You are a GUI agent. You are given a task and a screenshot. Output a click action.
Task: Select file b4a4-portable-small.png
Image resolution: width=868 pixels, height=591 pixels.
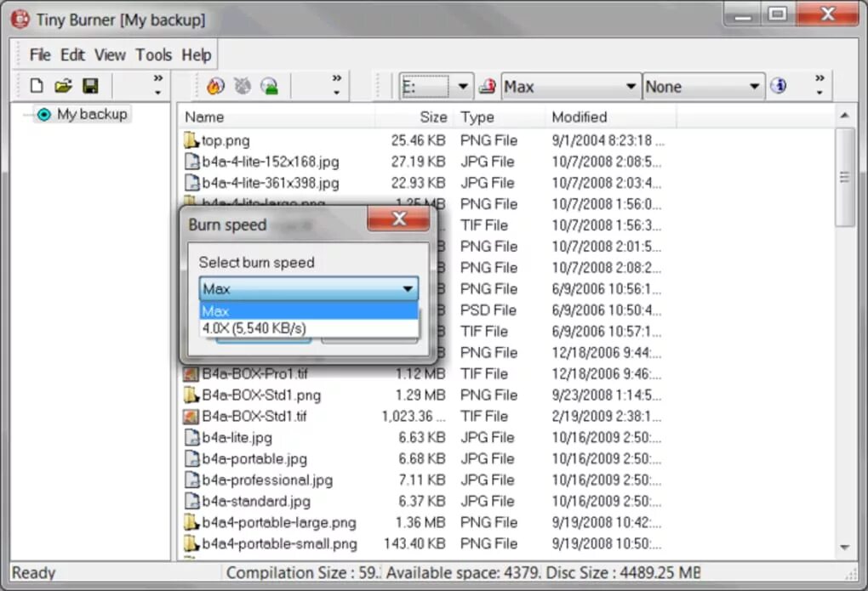pyautogui.click(x=280, y=544)
